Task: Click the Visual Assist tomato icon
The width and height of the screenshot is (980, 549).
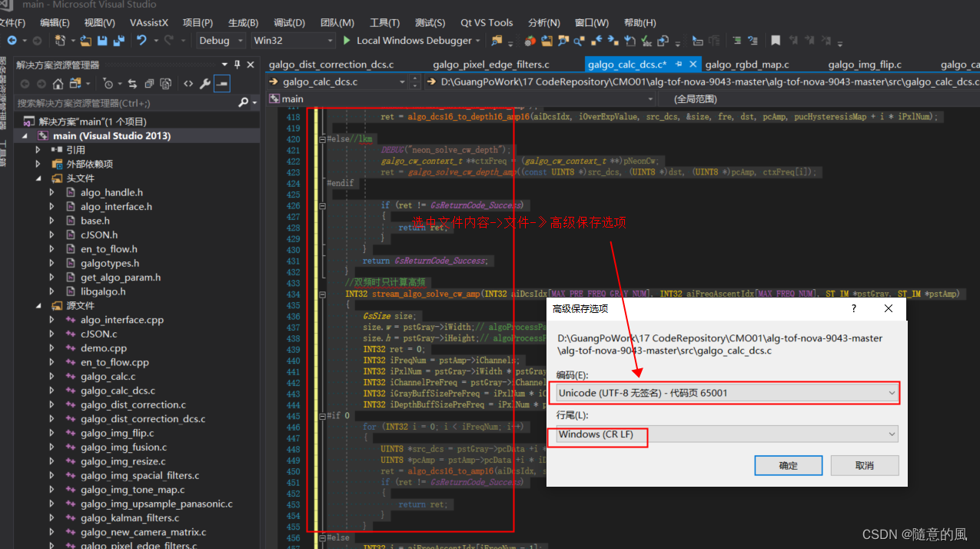Action: pyautogui.click(x=530, y=41)
